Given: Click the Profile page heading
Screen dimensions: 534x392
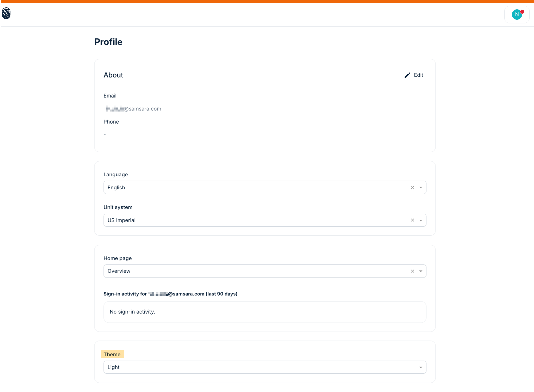Looking at the screenshot, I should click(x=108, y=42).
